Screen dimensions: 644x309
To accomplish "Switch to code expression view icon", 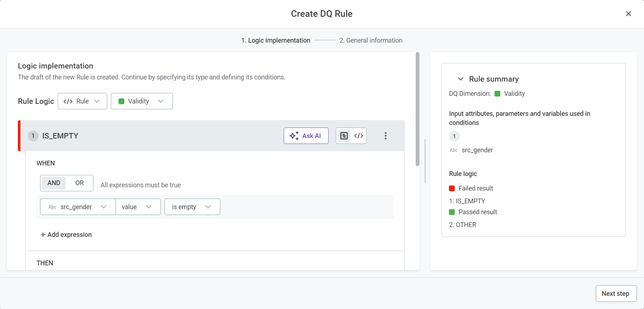I will pos(358,136).
